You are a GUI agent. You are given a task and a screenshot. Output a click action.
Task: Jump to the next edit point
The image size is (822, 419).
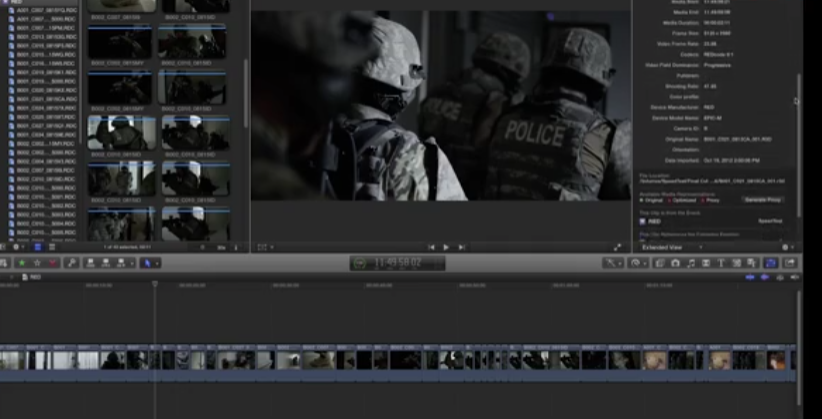(x=461, y=248)
